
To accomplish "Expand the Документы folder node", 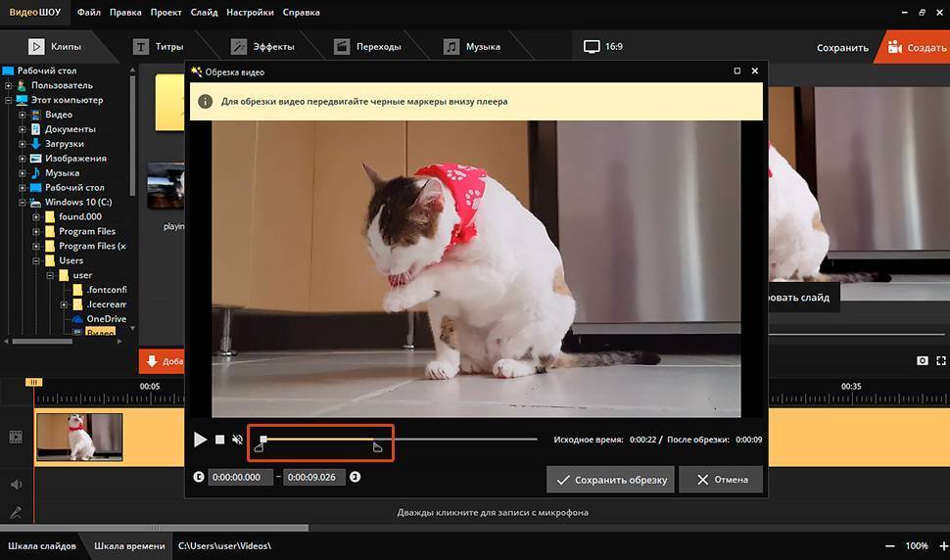I will 23,129.
